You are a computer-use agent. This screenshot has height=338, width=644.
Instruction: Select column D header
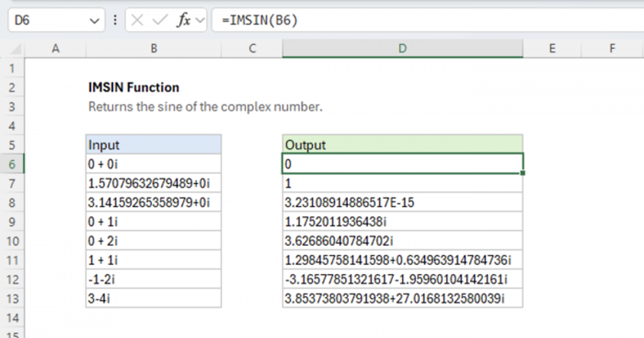click(401, 48)
